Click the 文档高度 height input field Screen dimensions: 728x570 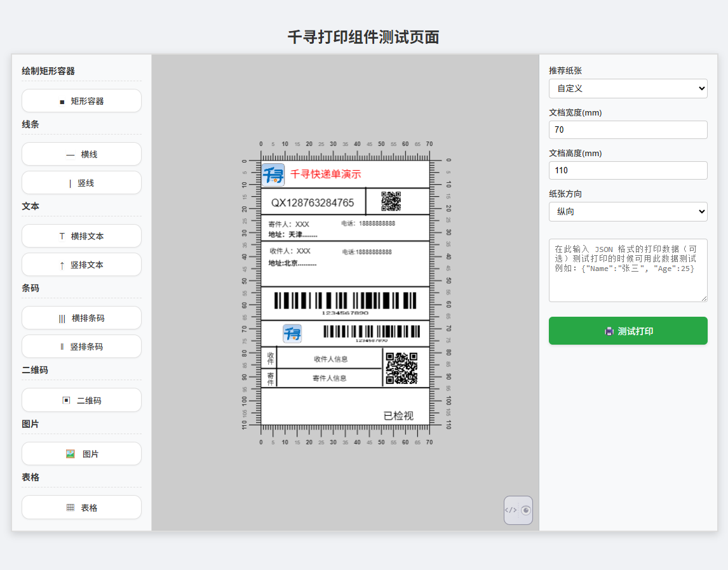[x=628, y=170]
